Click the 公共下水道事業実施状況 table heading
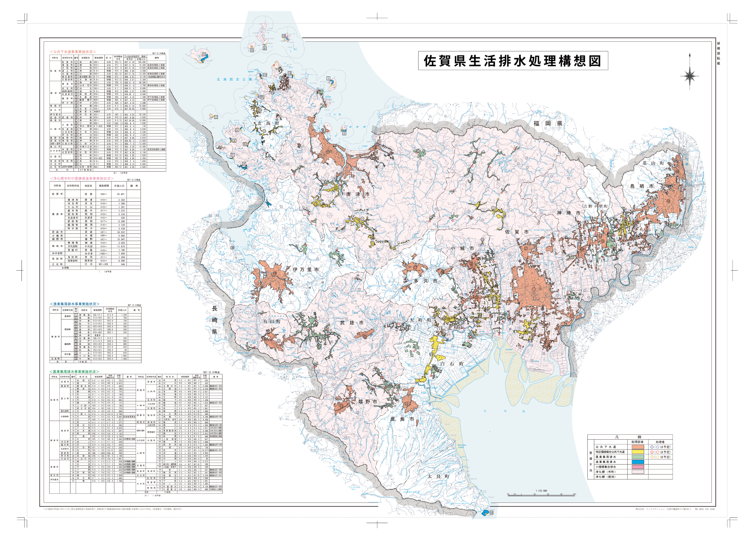The image size is (756, 538). (x=73, y=52)
